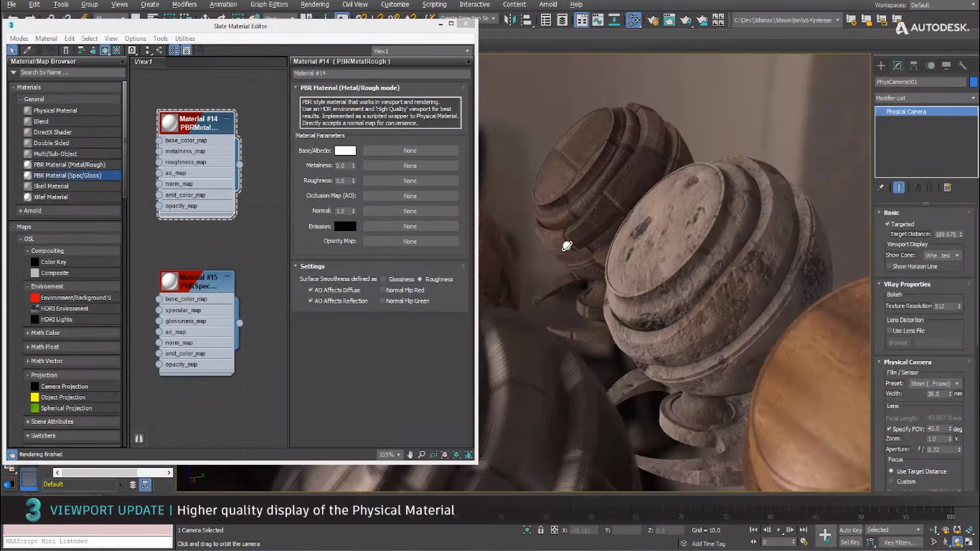Expand the Math Color maps group
This screenshot has height=551, width=980.
(28, 333)
